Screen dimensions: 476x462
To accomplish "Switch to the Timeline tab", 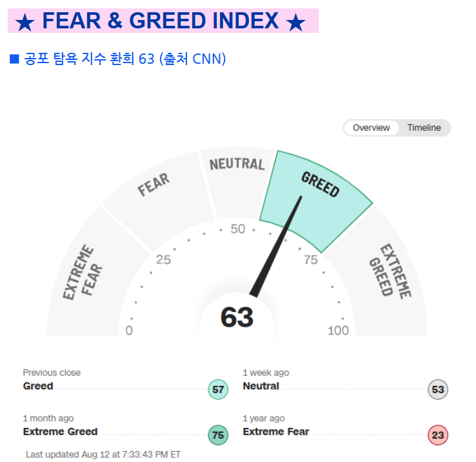I will coord(424,128).
